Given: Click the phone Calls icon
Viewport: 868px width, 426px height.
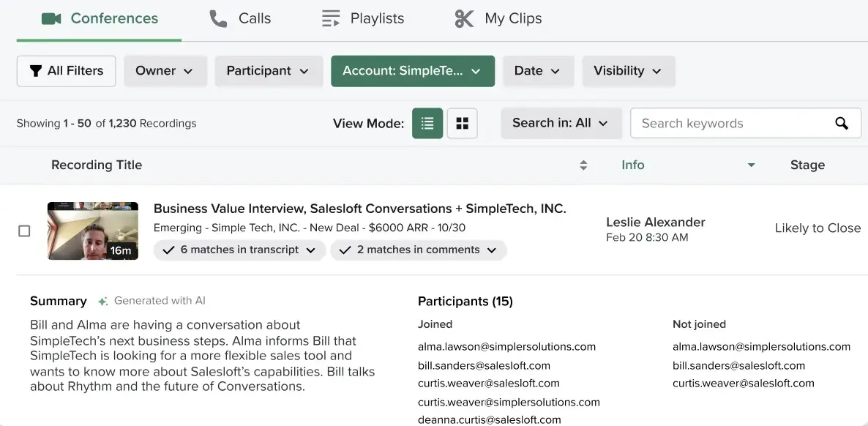Looking at the screenshot, I should pyautogui.click(x=218, y=19).
